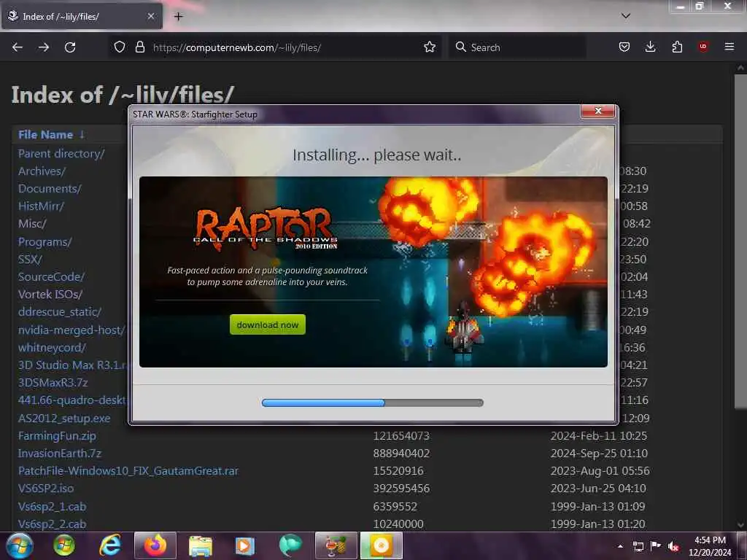
Task: Download VS6SP2.iso file
Action: 46,489
